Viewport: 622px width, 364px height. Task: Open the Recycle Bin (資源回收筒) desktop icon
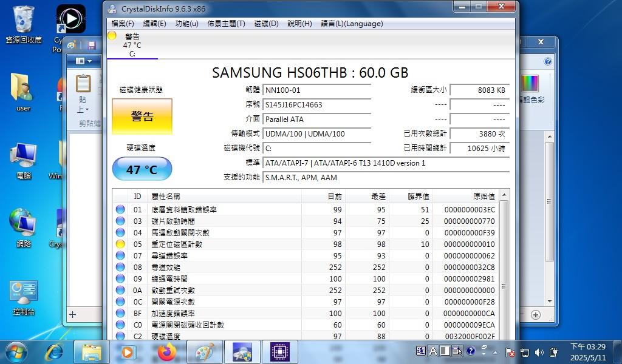(24, 24)
